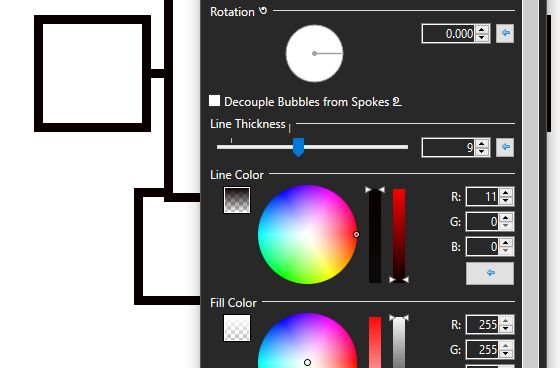The height and width of the screenshot is (368, 560).
Task: Enable Decouple Bubbles from Spokes checkbox
Action: [x=214, y=101]
